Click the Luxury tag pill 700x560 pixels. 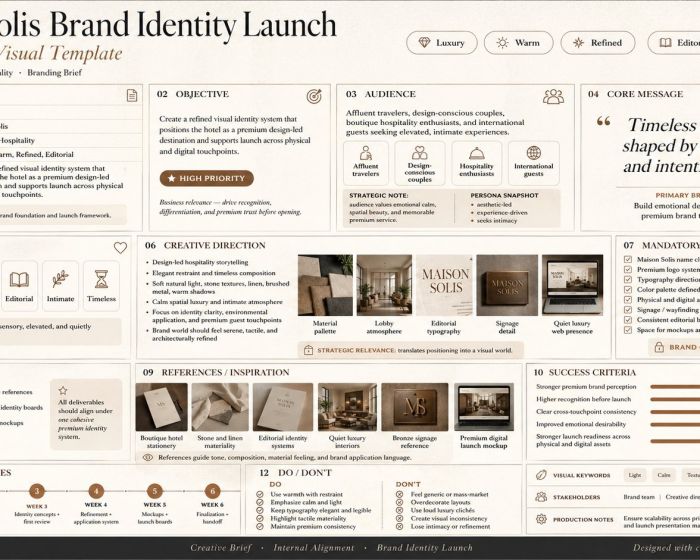pos(442,43)
